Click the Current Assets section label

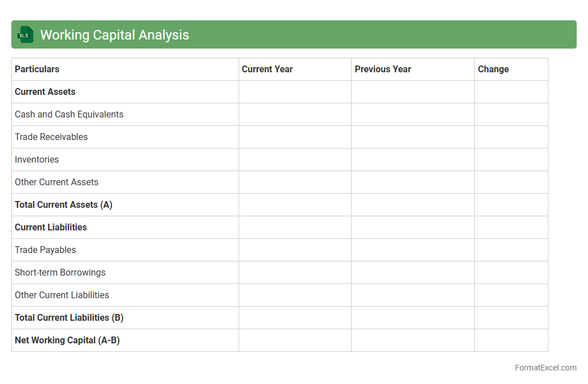(x=45, y=92)
